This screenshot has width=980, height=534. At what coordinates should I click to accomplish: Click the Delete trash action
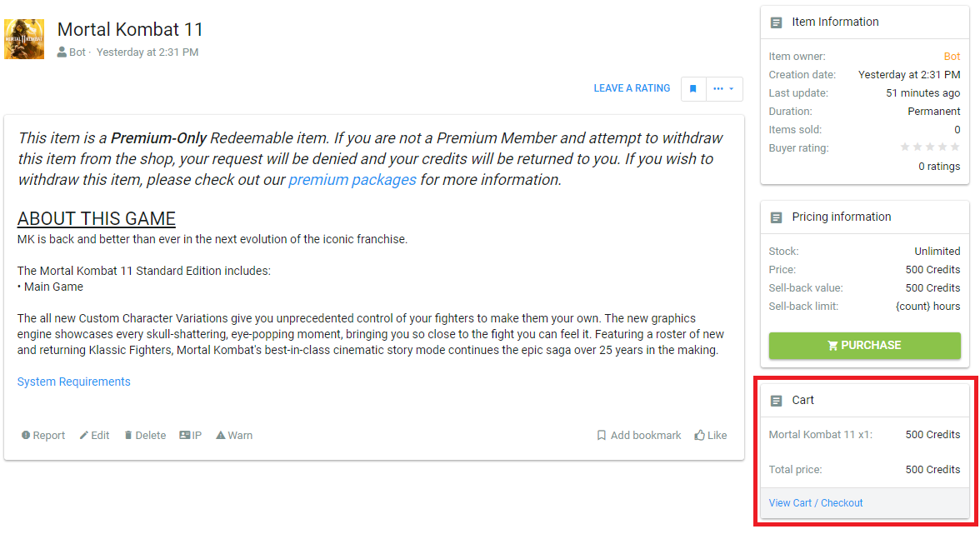tap(145, 435)
